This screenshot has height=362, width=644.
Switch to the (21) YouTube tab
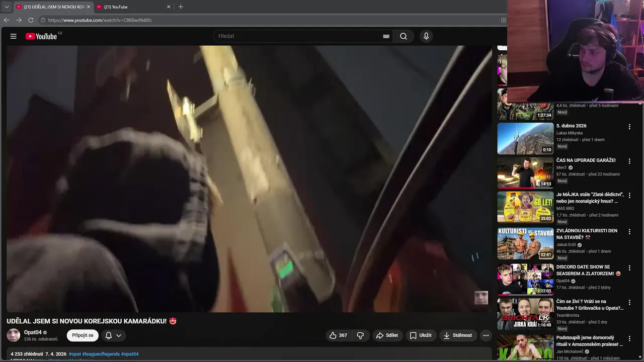pos(133,7)
